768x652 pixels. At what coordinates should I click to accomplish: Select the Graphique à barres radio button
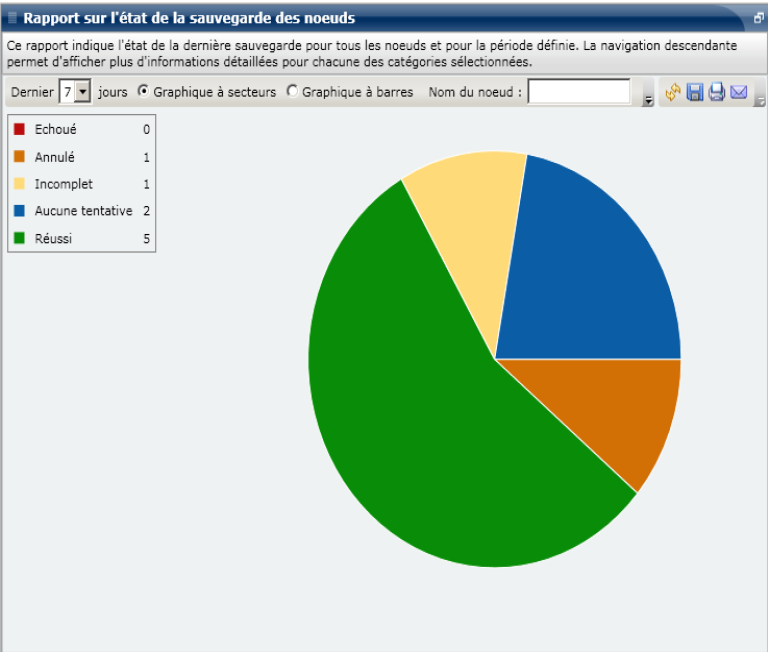(292, 91)
